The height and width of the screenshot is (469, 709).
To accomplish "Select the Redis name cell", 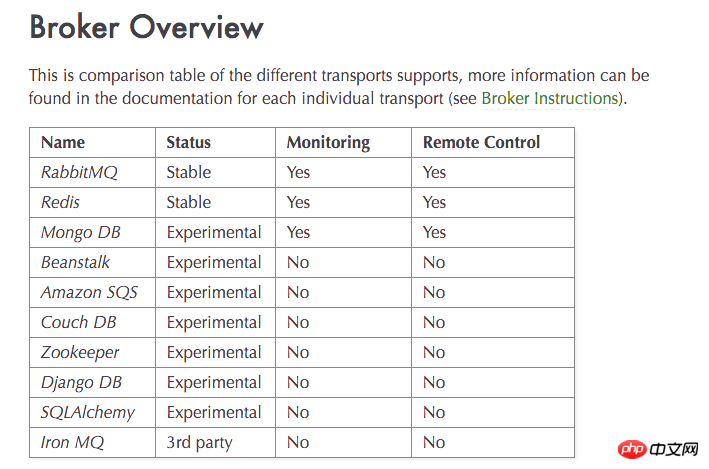I will click(60, 202).
